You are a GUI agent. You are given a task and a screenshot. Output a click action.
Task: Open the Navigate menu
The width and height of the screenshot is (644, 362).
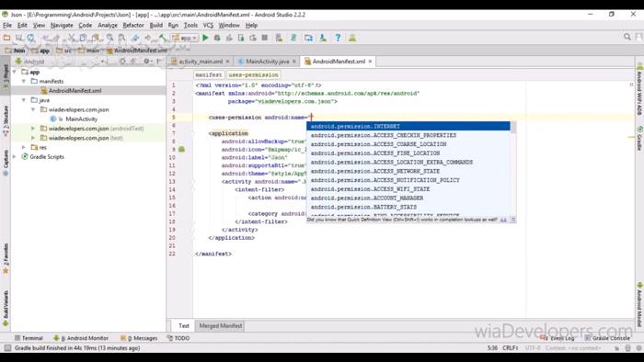[62, 25]
